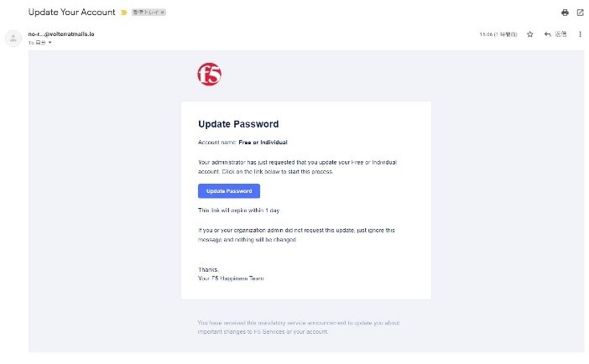Screen dimensions: 589x364
Task: Star this message
Action: 529,34
